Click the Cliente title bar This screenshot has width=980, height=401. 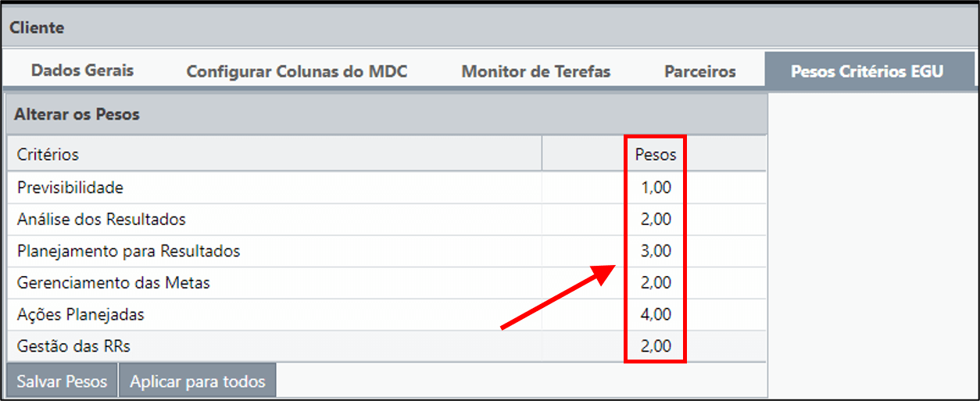click(490, 27)
